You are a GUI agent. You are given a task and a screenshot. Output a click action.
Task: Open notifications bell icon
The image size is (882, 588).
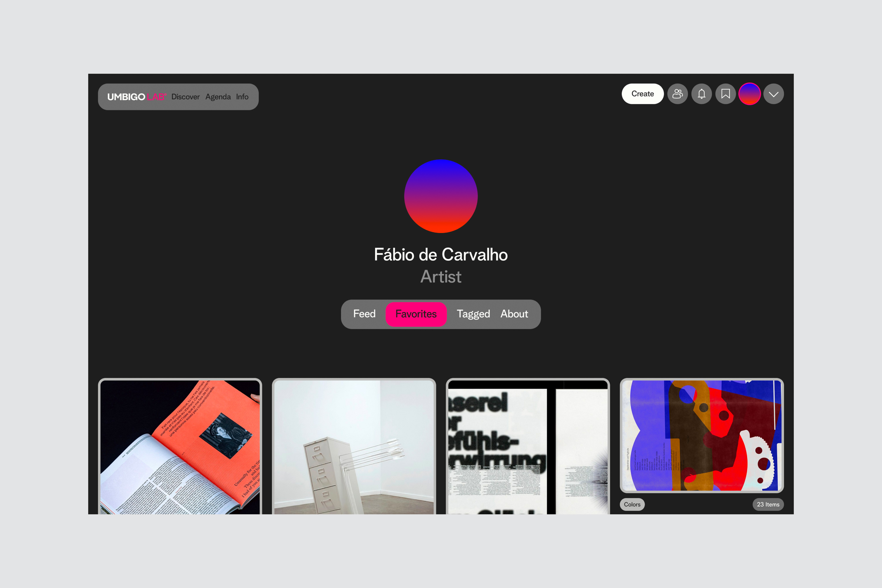[701, 94]
